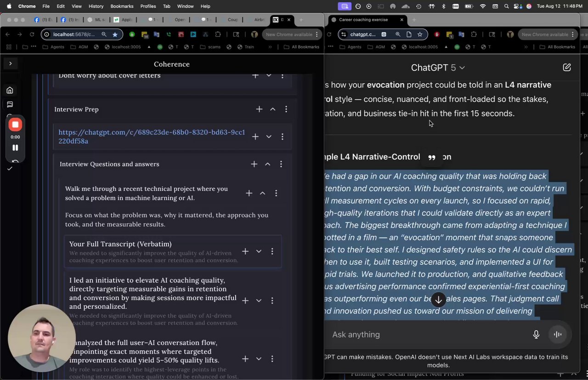Expand the Coherence sidebar with the arrow
Viewport: 588px width, 380px height.
[x=10, y=63]
